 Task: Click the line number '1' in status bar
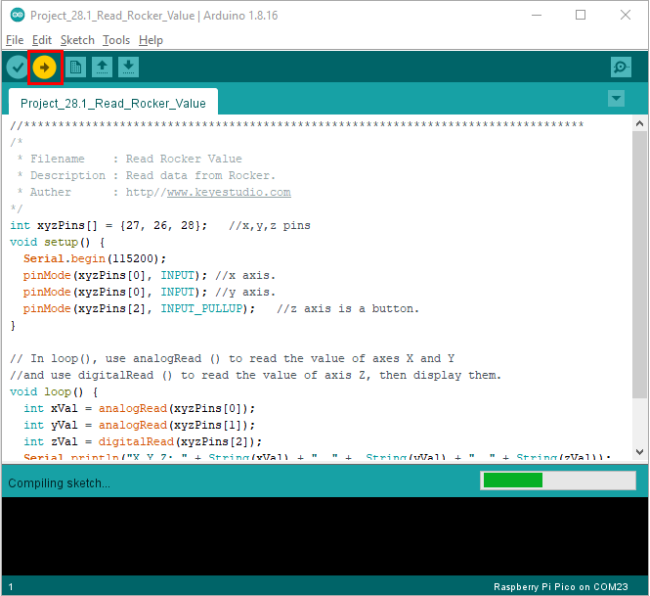pos(11,587)
